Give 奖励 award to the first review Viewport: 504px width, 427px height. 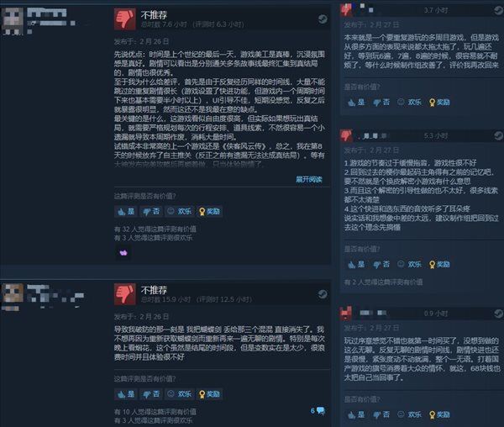coord(209,211)
